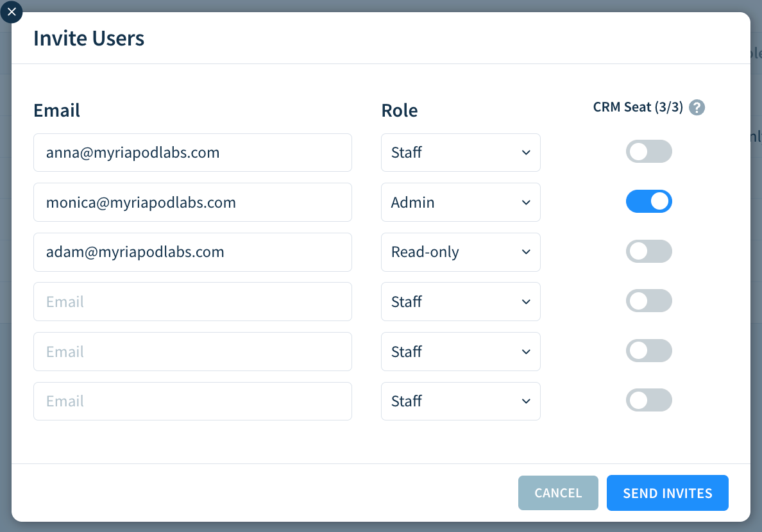Image resolution: width=762 pixels, height=532 pixels.
Task: Open the bottom row's Staff role dropdown
Action: [461, 401]
